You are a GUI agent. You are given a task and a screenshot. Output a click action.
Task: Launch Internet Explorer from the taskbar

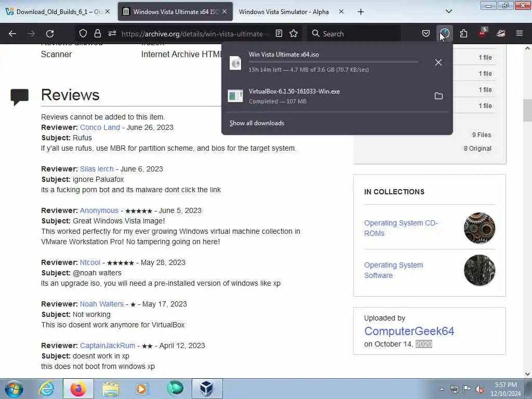[46, 389]
